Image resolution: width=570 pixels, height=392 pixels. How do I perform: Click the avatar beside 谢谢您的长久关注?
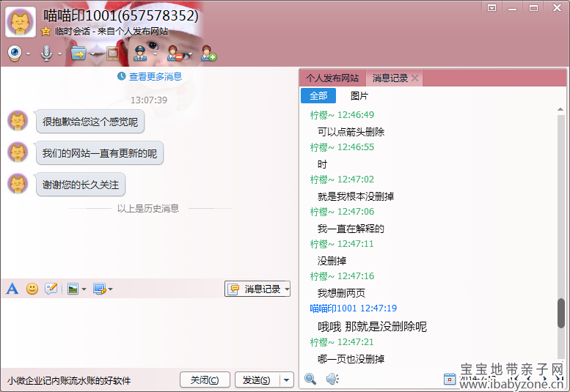[x=18, y=184]
